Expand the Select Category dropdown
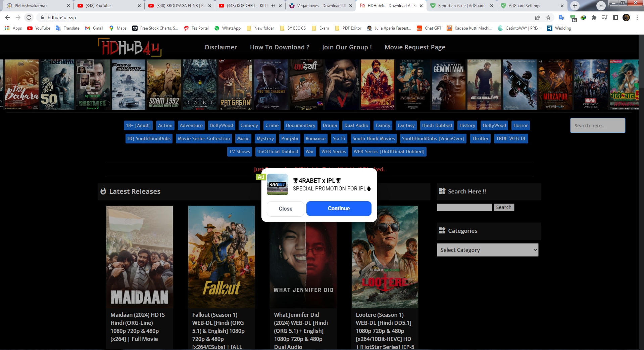This screenshot has width=644, height=350. pos(488,250)
